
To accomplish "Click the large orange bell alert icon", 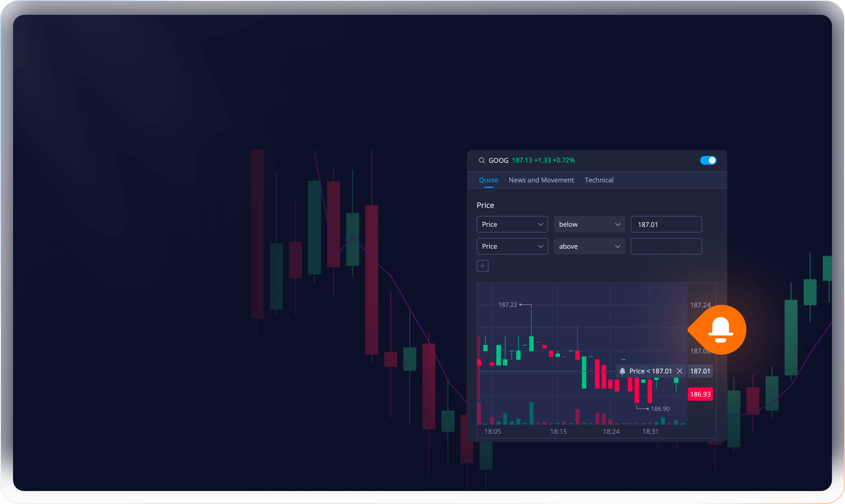I will [x=720, y=330].
